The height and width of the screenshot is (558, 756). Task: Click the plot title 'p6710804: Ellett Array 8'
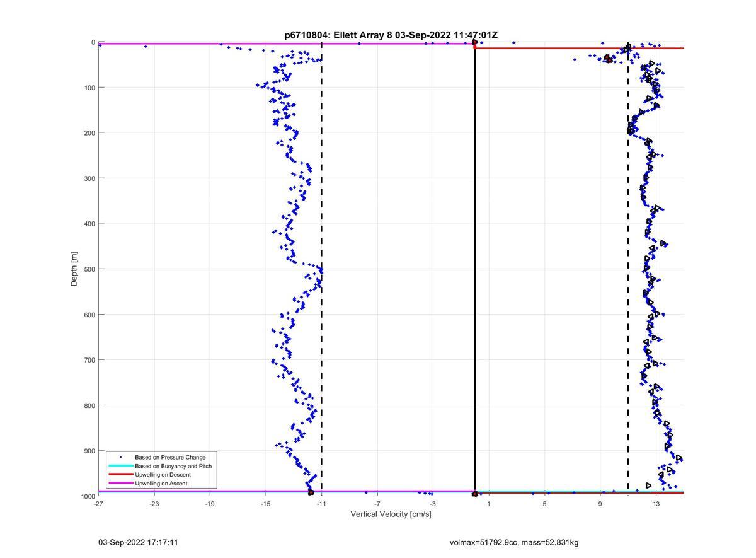[x=338, y=35]
